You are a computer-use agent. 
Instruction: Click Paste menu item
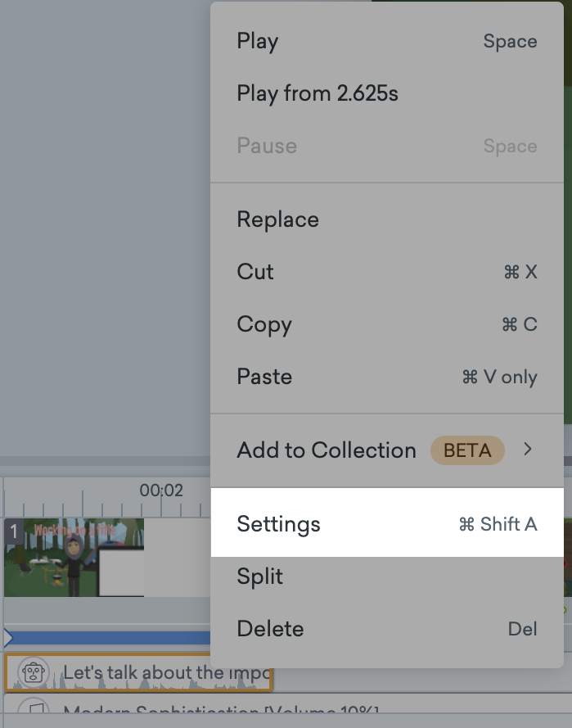(x=263, y=377)
